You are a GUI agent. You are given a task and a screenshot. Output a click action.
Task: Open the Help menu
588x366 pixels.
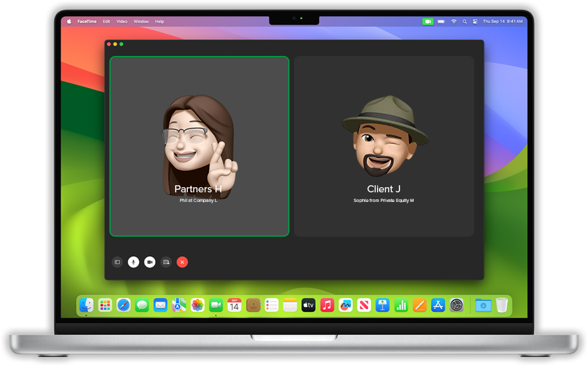coord(160,21)
